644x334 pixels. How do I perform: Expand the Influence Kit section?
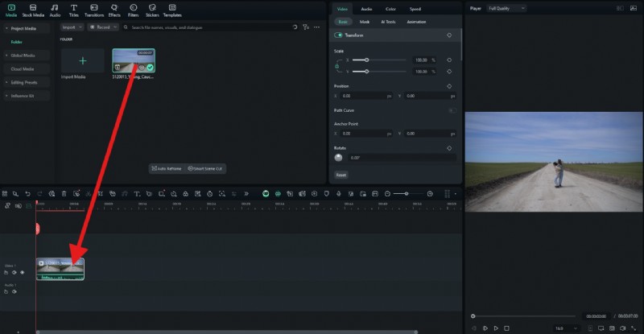(6, 96)
